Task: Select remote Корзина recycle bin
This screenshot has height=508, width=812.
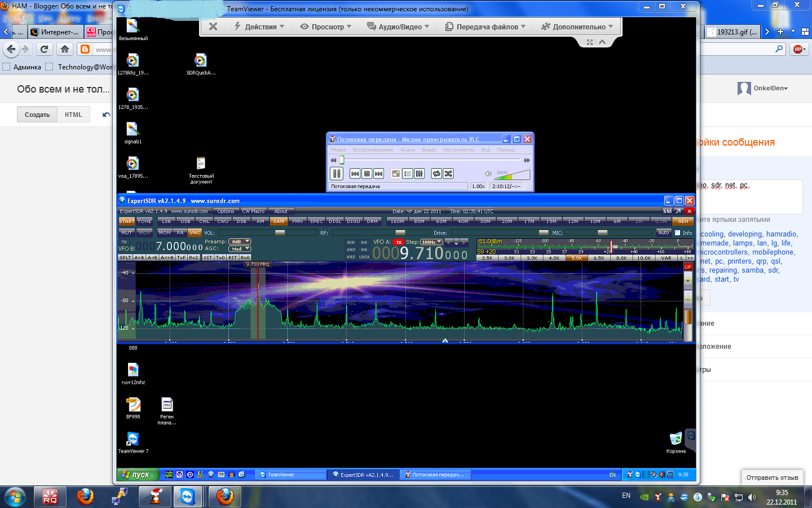Action: click(x=676, y=443)
